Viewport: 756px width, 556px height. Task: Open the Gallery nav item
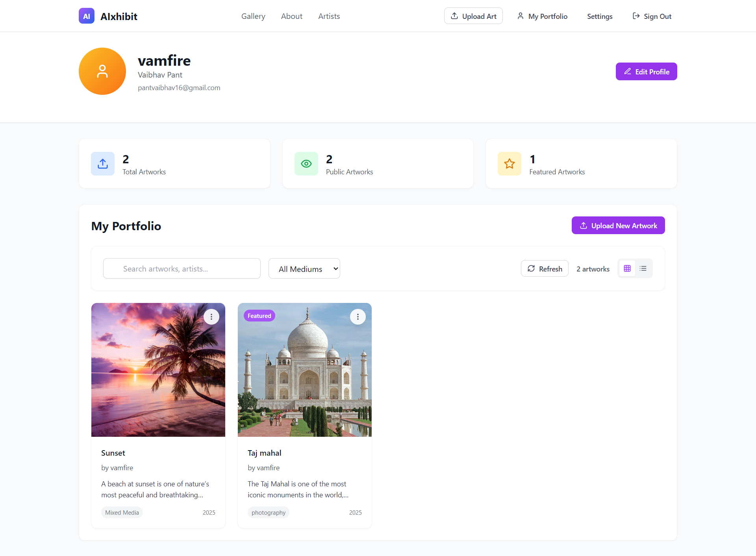[253, 16]
